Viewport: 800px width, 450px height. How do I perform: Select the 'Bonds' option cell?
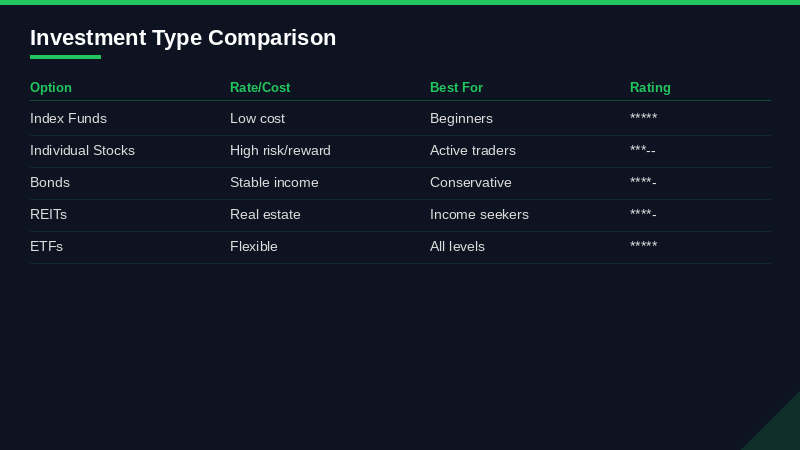[50, 183]
